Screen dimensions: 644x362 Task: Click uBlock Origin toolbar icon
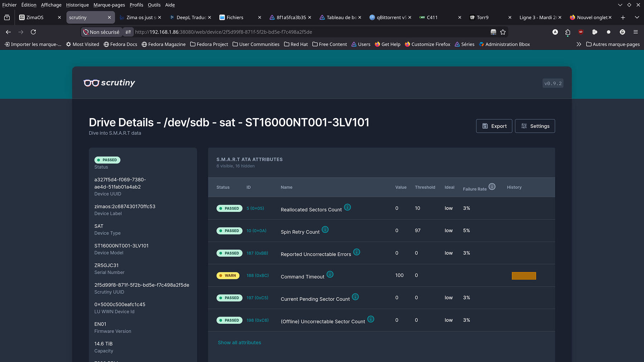(581, 32)
